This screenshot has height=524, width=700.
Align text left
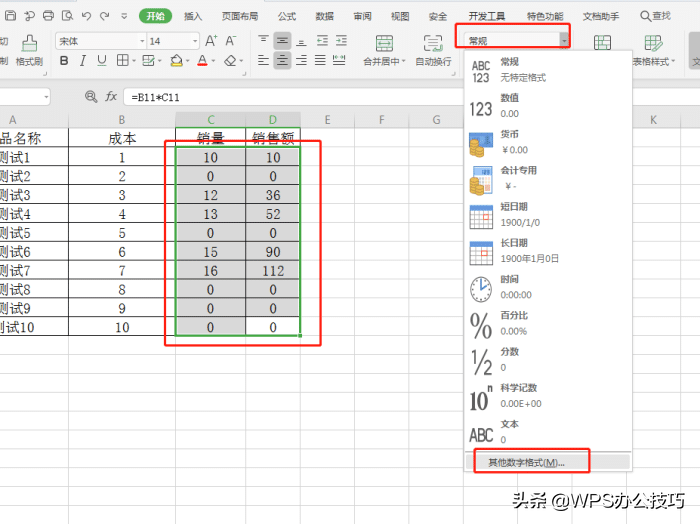pyautogui.click(x=263, y=60)
